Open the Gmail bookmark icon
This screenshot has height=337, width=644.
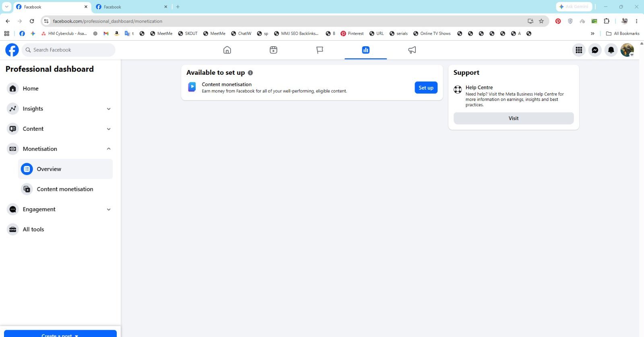tap(106, 33)
